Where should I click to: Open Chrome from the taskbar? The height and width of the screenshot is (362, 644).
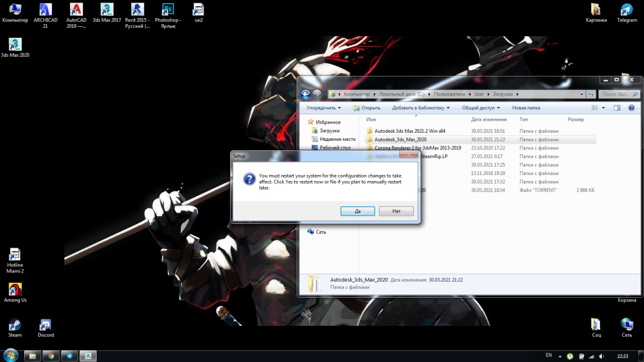click(x=51, y=356)
